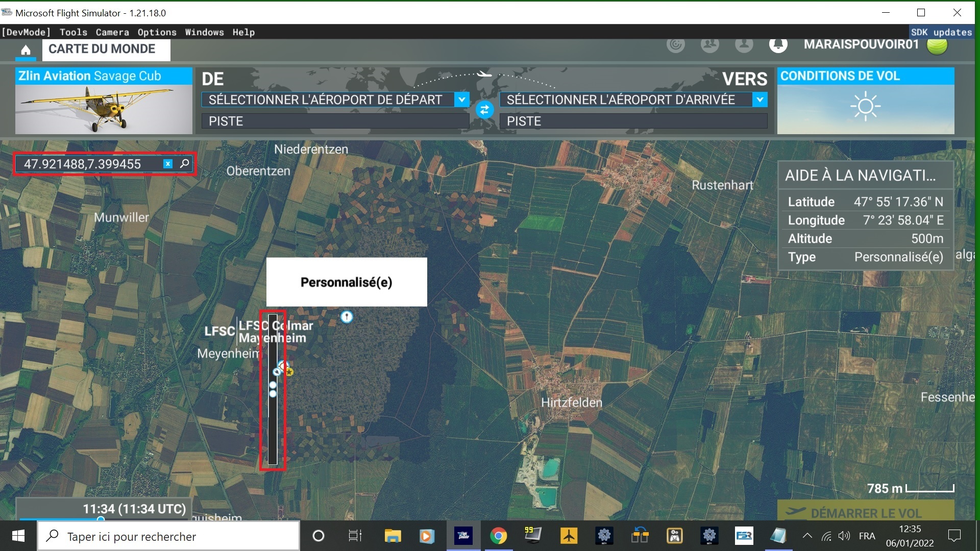Click the search magnifier in coordinates box
Screen dimensions: 980x551
tap(185, 164)
